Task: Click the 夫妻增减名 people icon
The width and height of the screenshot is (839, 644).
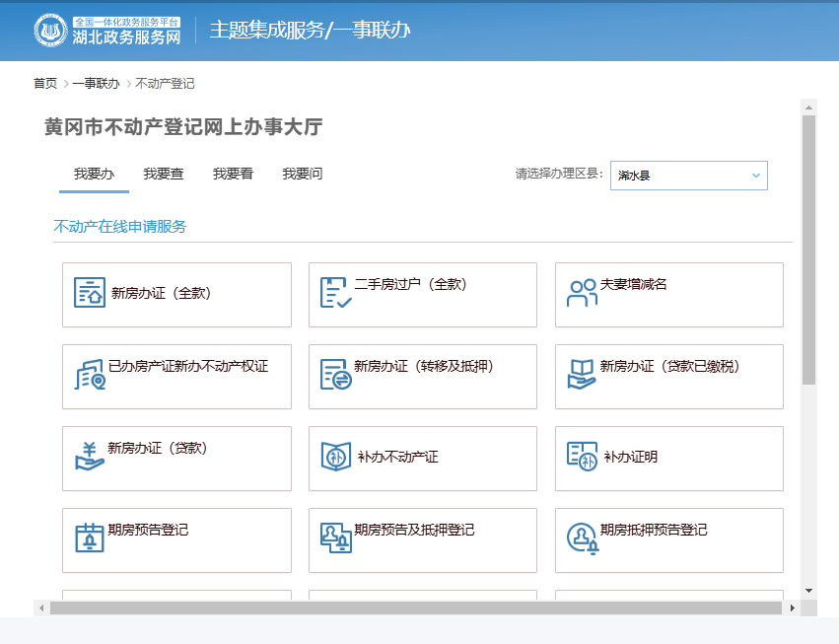Action: click(x=582, y=293)
